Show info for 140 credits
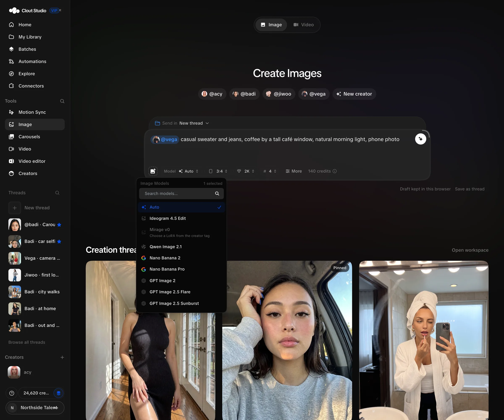The image size is (504, 420). coord(335,171)
